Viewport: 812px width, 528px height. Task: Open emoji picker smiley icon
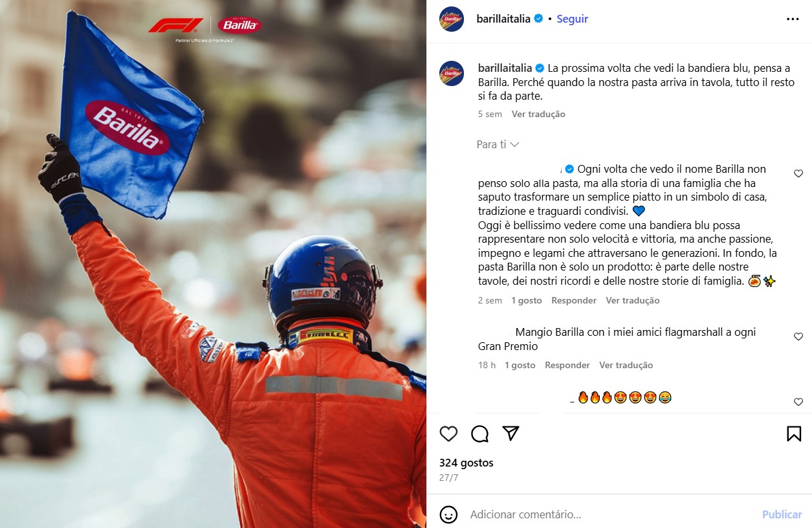click(448, 514)
